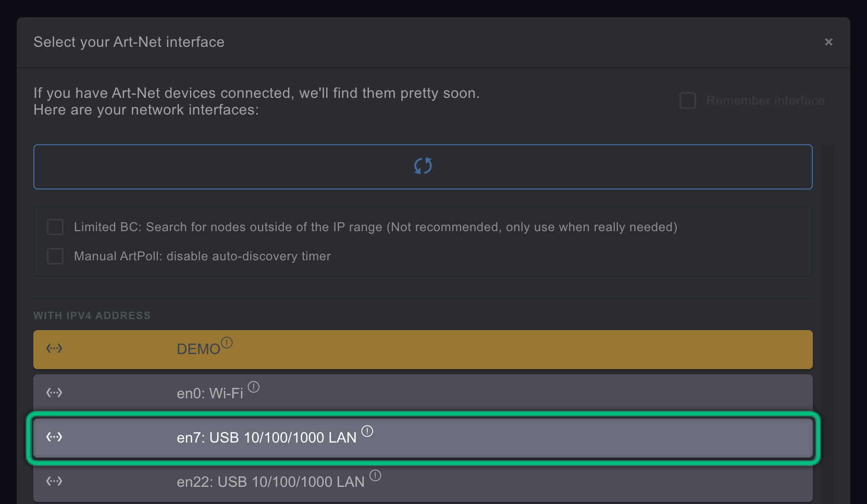Enable the Limited BC search checkbox
Screen dimensions: 867x504
(x=55, y=227)
